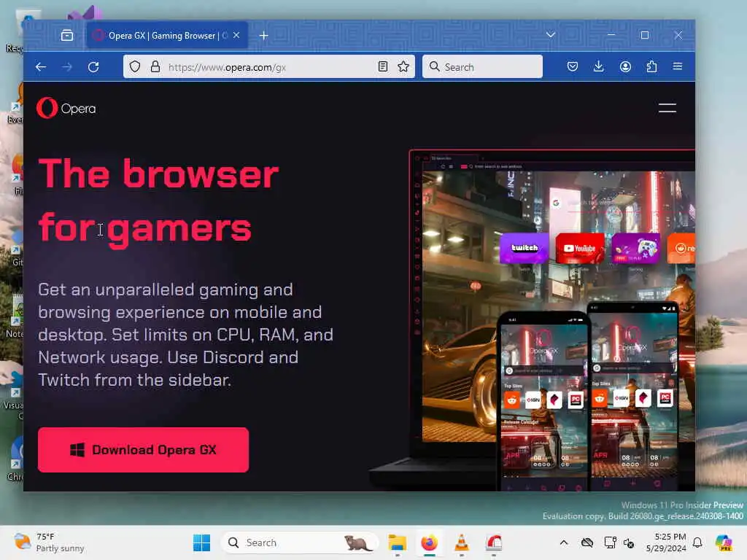Show site security info via padlock icon
The image size is (747, 560).
coord(155,66)
